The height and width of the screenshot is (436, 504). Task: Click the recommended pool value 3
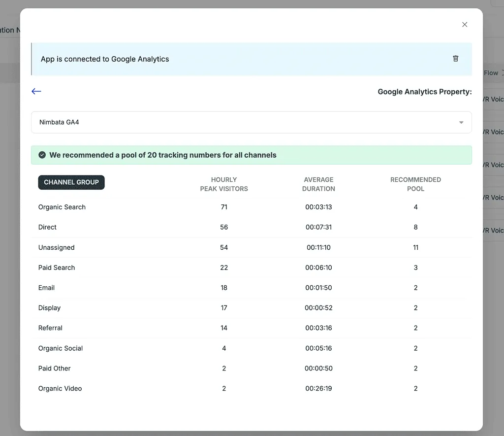pos(415,268)
